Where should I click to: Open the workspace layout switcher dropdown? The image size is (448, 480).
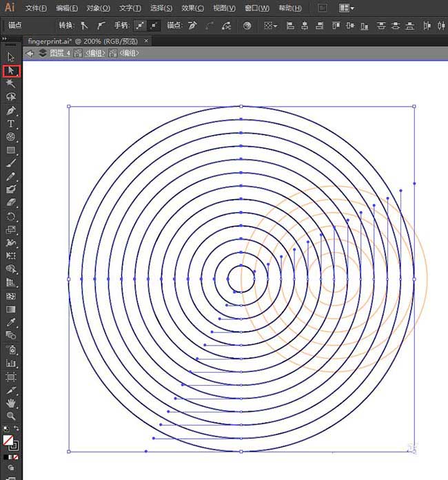(347, 8)
